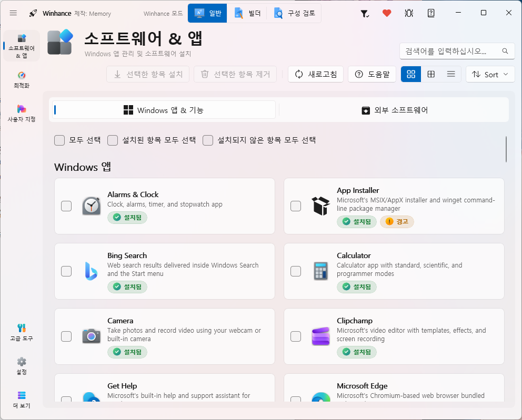Click the Alarms & Clock app icon
The image size is (522, 420).
click(x=91, y=206)
